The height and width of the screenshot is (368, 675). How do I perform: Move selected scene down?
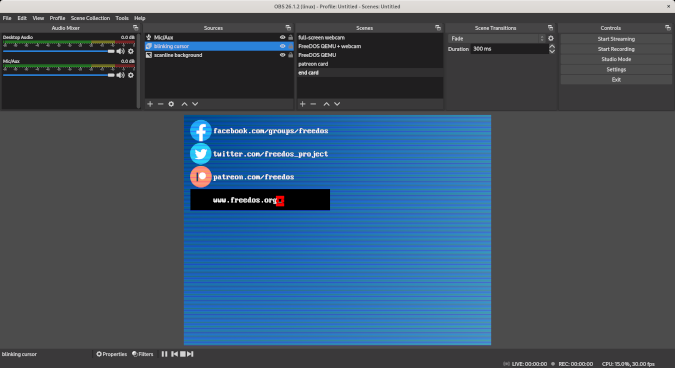coord(337,104)
